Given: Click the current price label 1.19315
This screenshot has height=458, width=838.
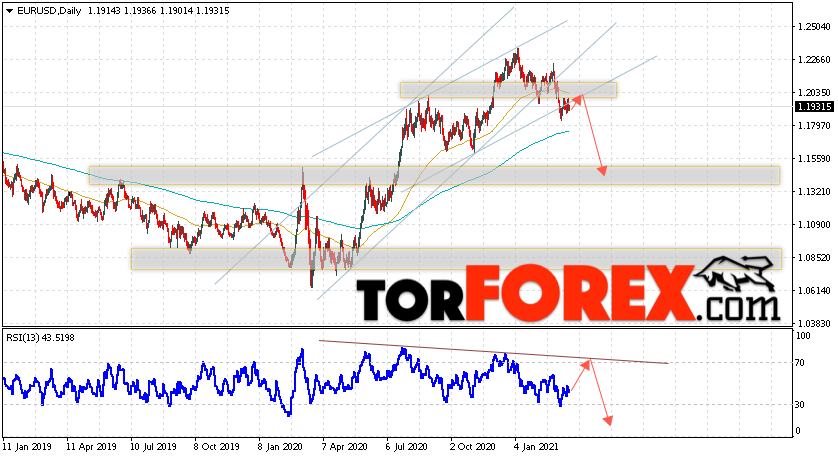Looking at the screenshot, I should [814, 107].
